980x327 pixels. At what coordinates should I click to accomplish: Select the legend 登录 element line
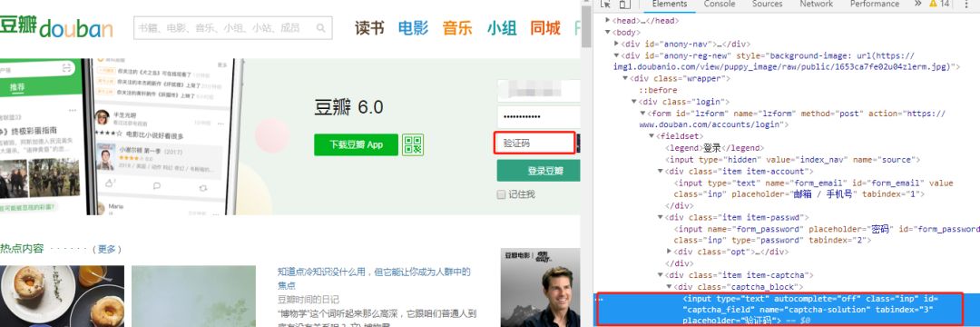[714, 148]
